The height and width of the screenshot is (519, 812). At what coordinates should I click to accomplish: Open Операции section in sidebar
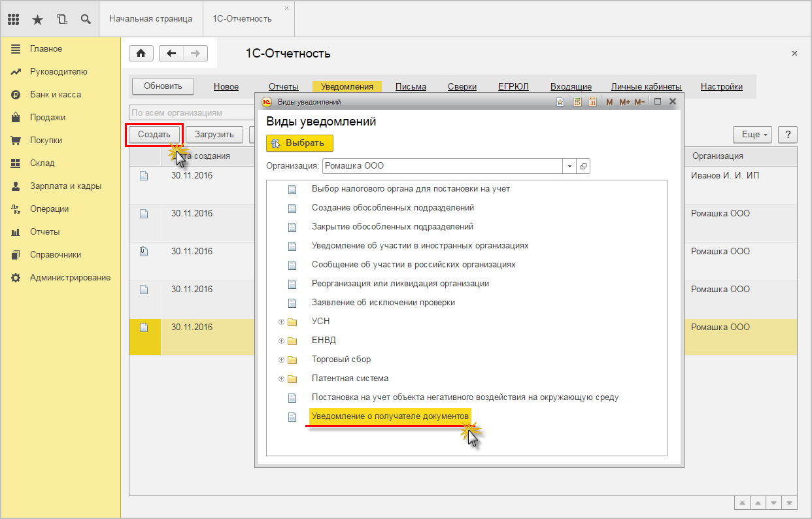[49, 209]
